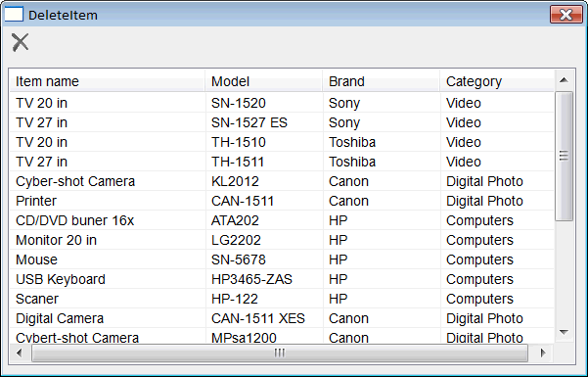Viewport: 588px width, 377px height.
Task: Select the Monitor 20 in item
Action: (x=282, y=240)
